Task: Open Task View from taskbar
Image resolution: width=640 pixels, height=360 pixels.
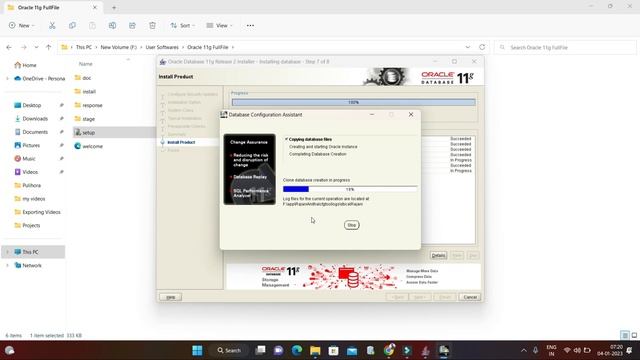Action: pos(260,350)
